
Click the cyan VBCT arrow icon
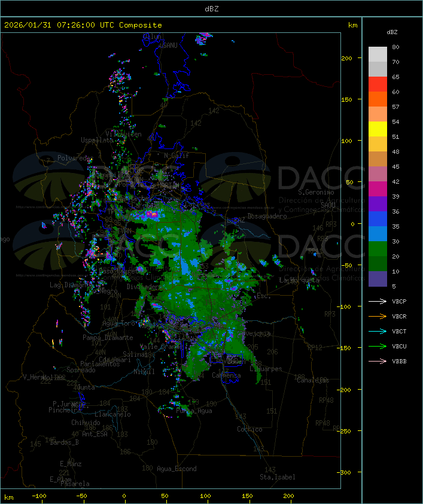[378, 331]
